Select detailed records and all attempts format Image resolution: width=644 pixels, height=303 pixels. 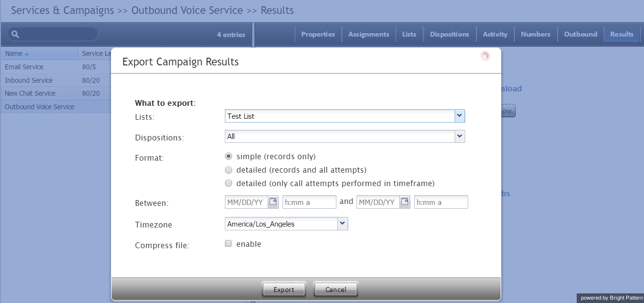(229, 170)
